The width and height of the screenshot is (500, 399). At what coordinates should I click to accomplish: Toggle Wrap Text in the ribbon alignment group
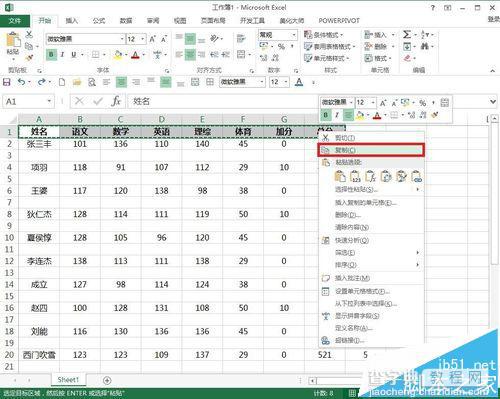(241, 39)
